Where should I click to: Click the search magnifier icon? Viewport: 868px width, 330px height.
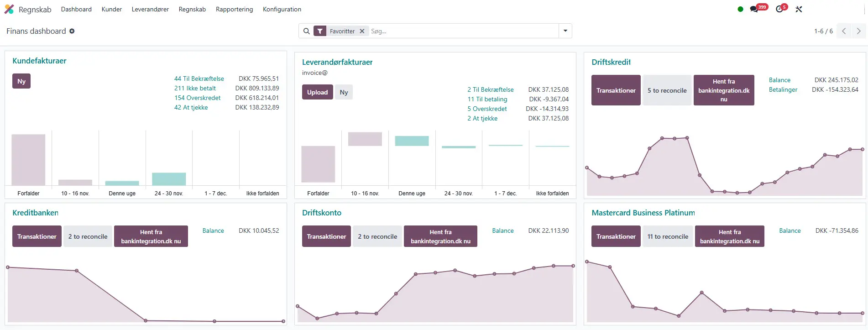(307, 31)
